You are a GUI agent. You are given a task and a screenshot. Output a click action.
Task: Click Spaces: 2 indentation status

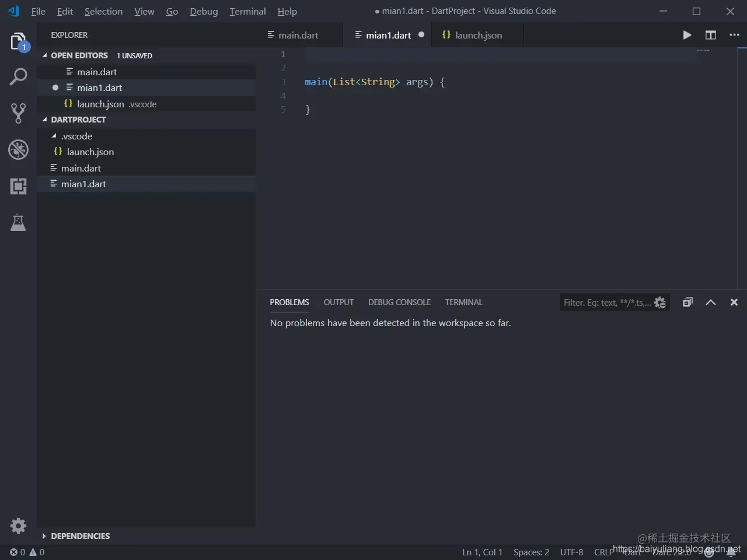[x=531, y=552]
